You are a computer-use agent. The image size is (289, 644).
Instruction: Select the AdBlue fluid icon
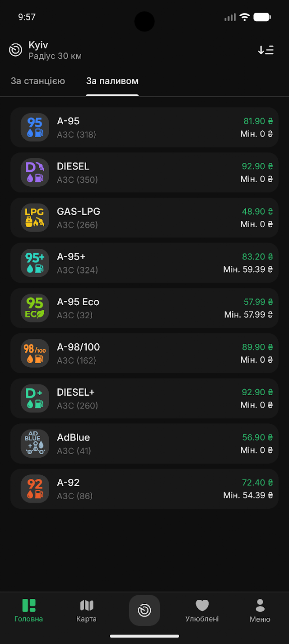[x=35, y=444]
